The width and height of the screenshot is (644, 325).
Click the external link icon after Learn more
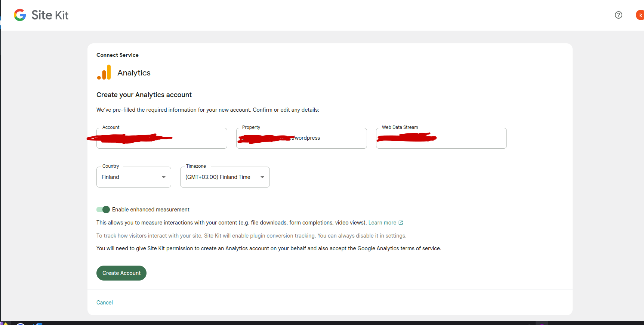(401, 223)
